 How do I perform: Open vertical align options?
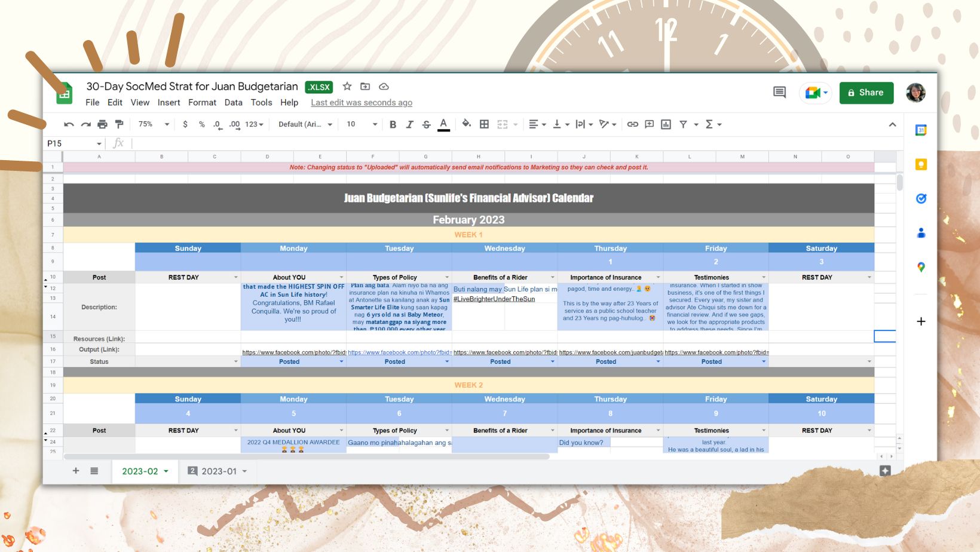(561, 124)
